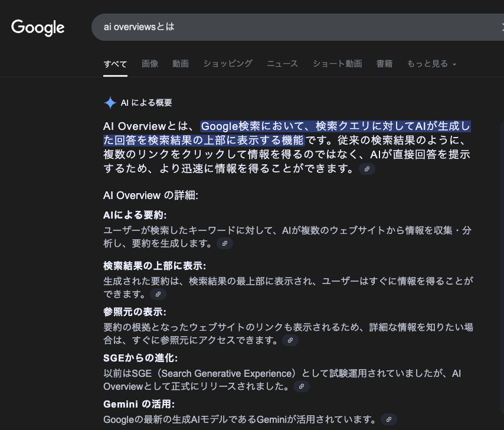504x430 pixels.
Task: Open the ショッピング results tab
Action: coord(228,64)
